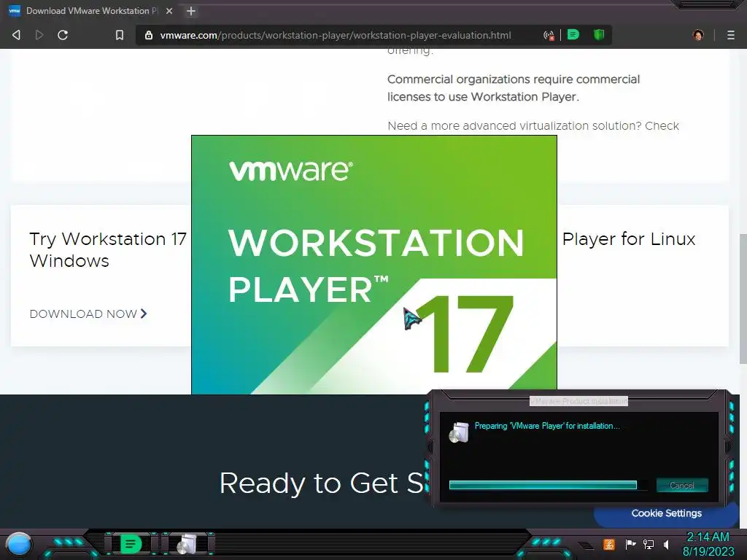Viewport: 747px width, 560px height.
Task: Open the browser hamburger menu
Action: pos(731,35)
